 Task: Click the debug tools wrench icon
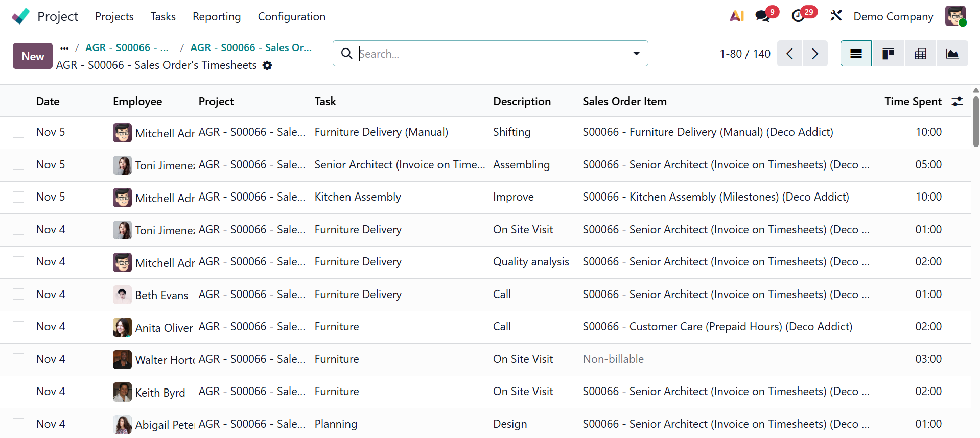836,16
